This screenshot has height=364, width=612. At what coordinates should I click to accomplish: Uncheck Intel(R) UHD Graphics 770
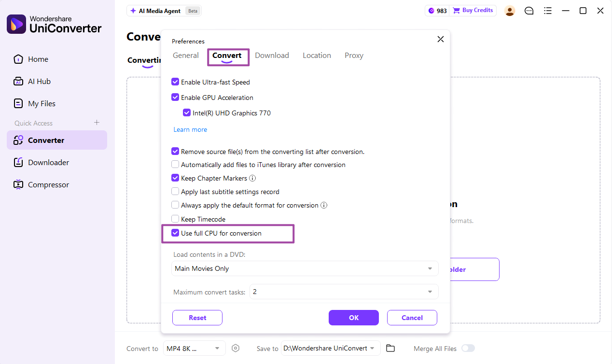pos(187,113)
